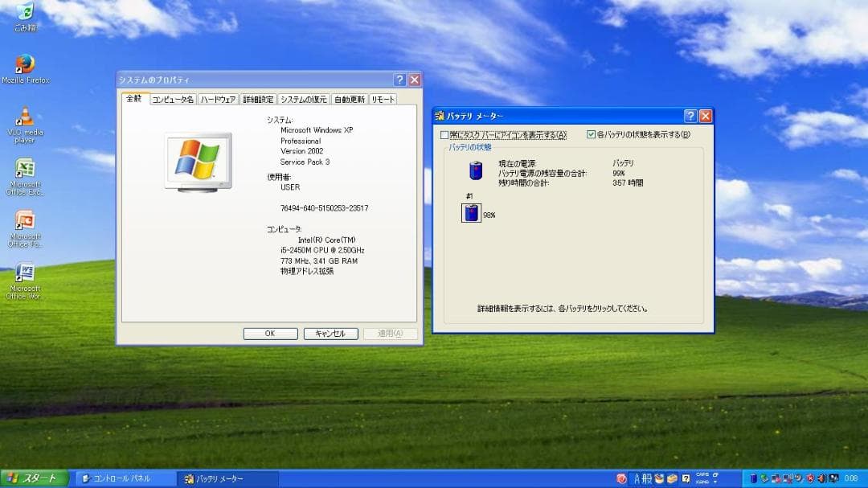This screenshot has width=868, height=488.
Task: Close the Battery Meter window
Action: click(706, 116)
